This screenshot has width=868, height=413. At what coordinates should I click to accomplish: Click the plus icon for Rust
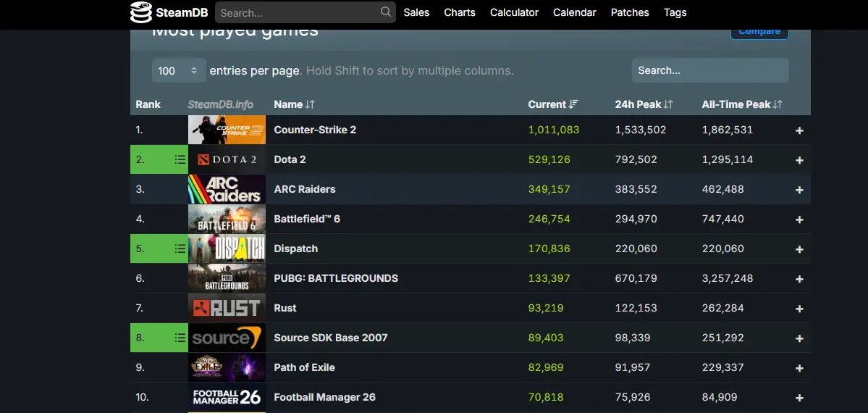pyautogui.click(x=799, y=309)
